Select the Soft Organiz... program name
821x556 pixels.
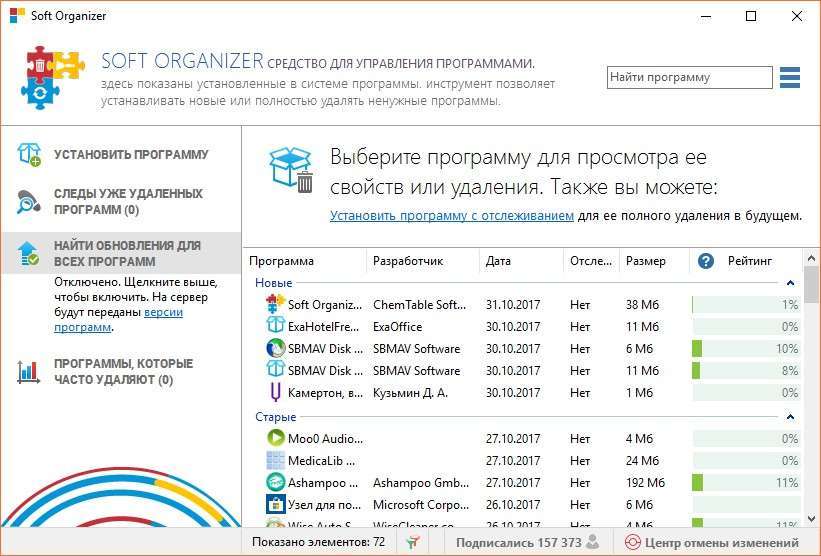click(325, 305)
